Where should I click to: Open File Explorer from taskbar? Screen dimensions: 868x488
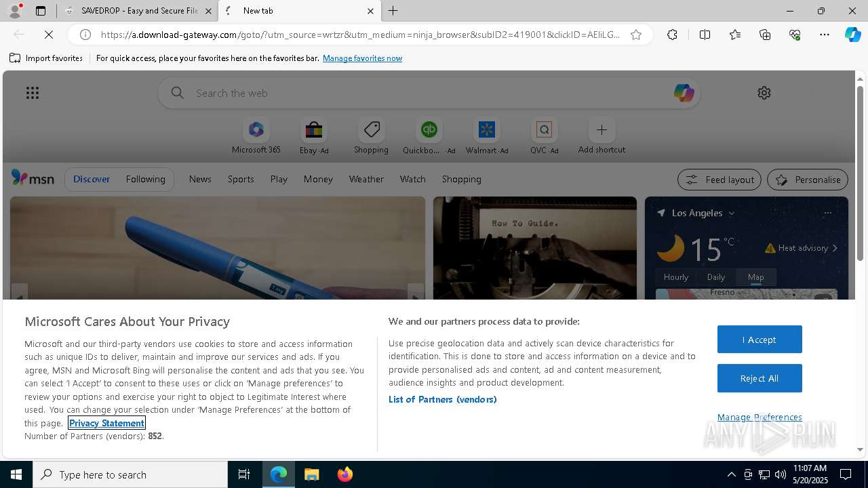tap(311, 474)
